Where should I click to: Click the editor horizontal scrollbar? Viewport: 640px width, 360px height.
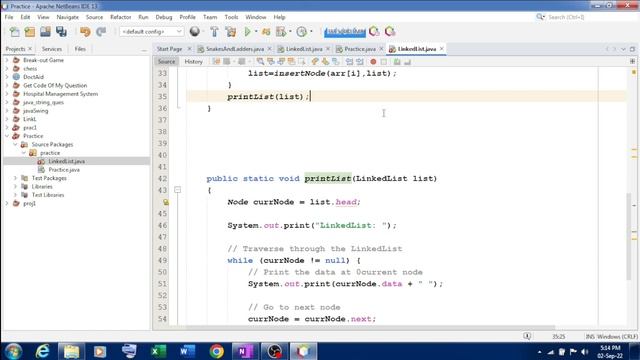click(x=370, y=327)
